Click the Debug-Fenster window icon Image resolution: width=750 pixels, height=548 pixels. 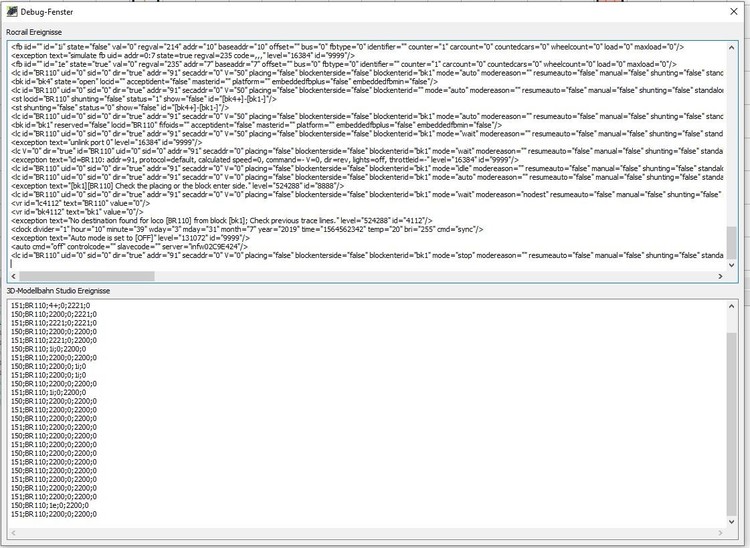pyautogui.click(x=11, y=11)
